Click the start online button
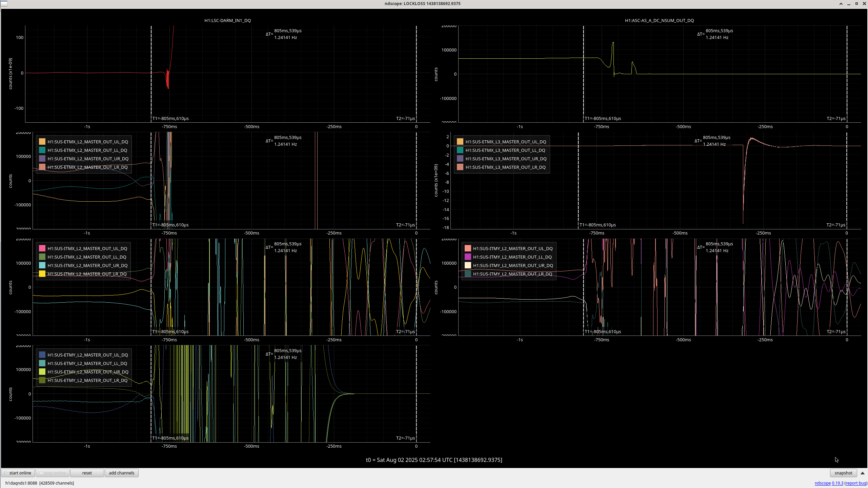 [x=18, y=473]
